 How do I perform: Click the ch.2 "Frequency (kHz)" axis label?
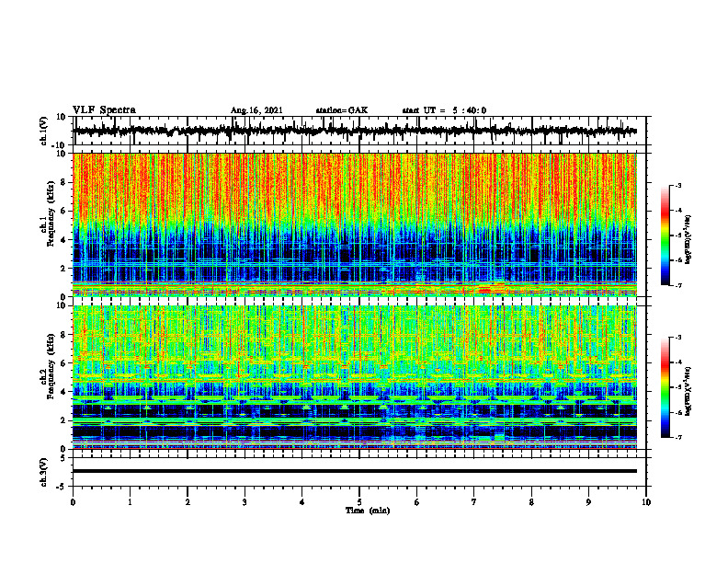tap(51, 366)
